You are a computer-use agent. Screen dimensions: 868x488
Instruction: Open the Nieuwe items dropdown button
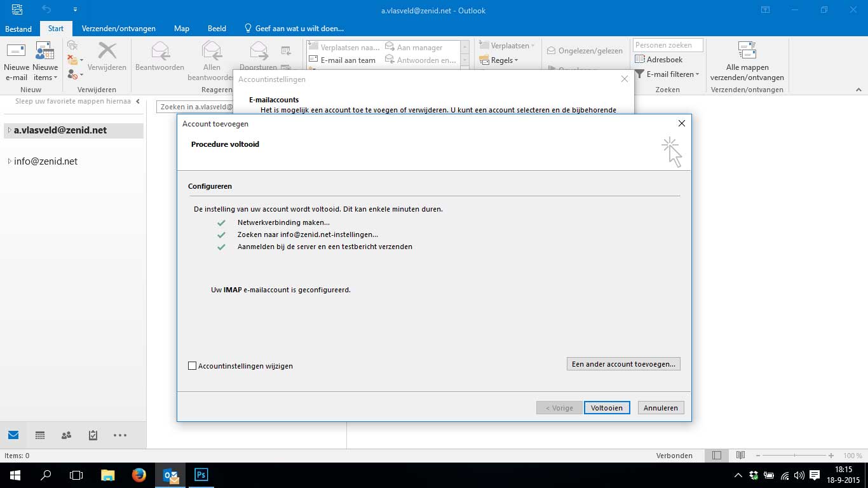45,62
